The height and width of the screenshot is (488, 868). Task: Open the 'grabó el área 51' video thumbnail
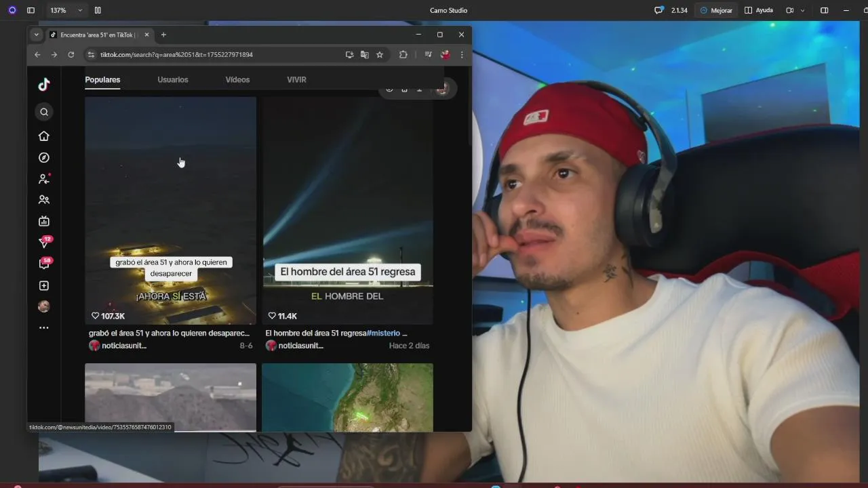(x=170, y=210)
